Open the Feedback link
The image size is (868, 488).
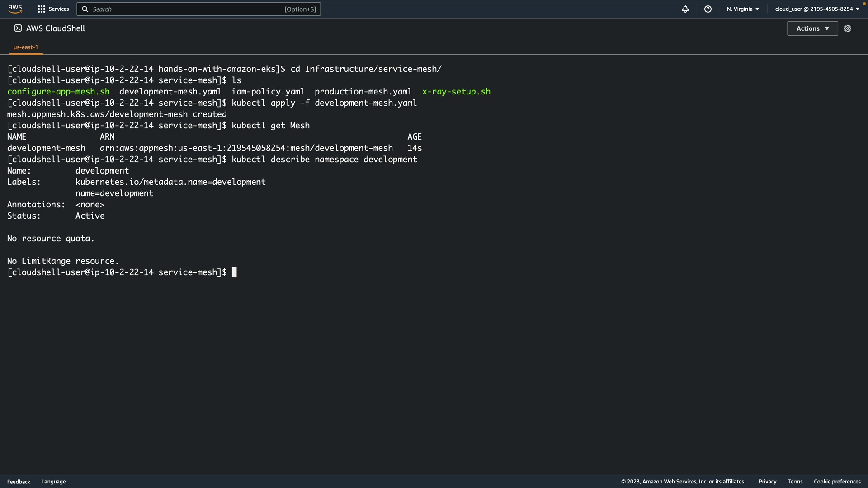[19, 482]
